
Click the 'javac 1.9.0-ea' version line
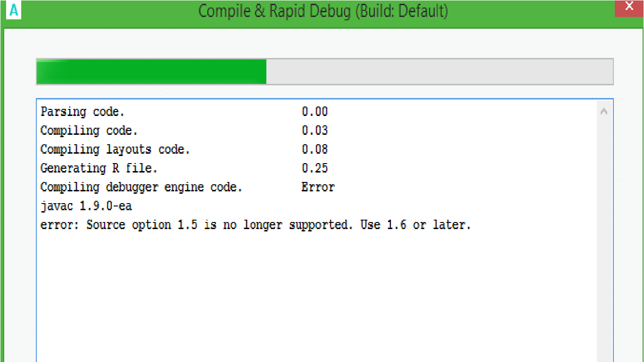click(x=86, y=206)
